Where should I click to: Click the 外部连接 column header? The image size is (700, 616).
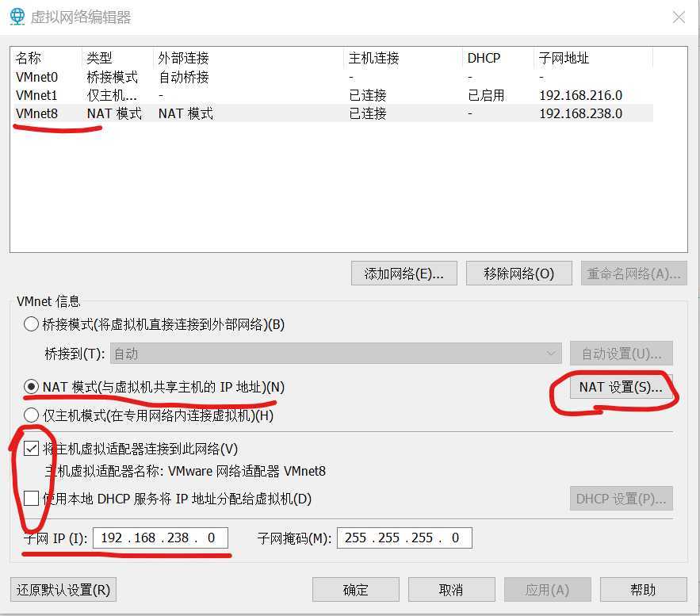point(249,58)
